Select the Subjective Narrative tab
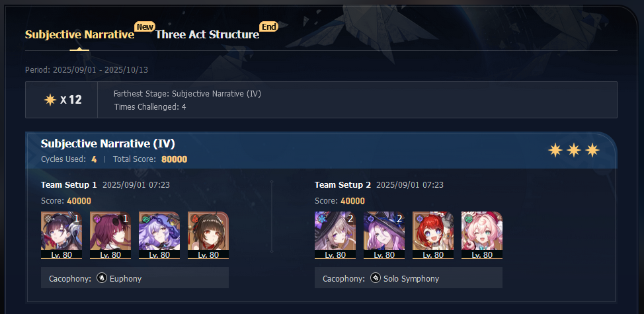Screen dimensions: 644x314 (x=80, y=35)
